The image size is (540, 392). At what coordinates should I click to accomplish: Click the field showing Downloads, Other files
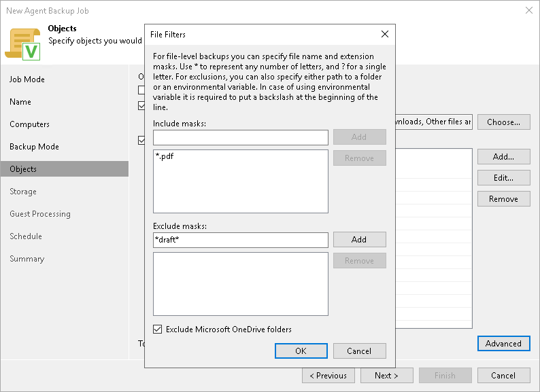pyautogui.click(x=434, y=122)
